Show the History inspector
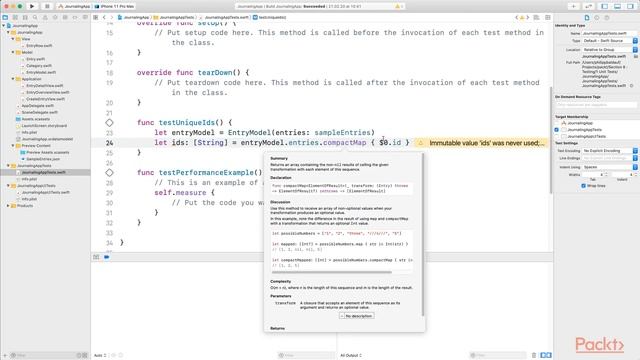This screenshot has width=640, height=360. (597, 18)
